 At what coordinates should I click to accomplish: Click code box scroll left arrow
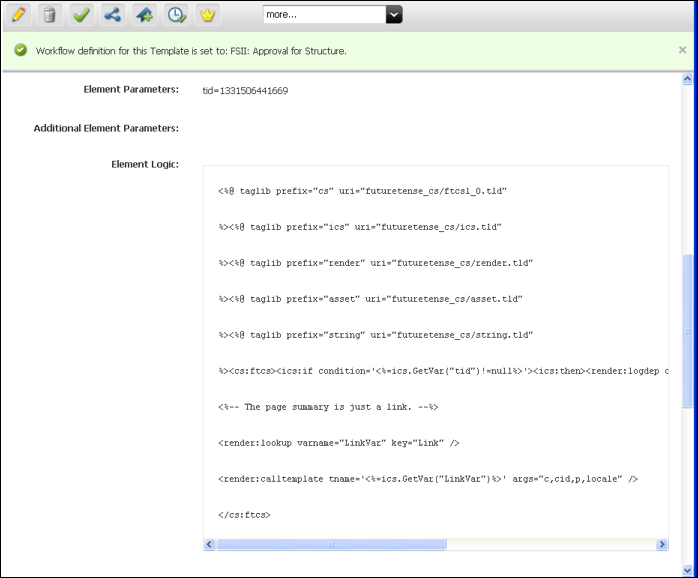point(209,544)
